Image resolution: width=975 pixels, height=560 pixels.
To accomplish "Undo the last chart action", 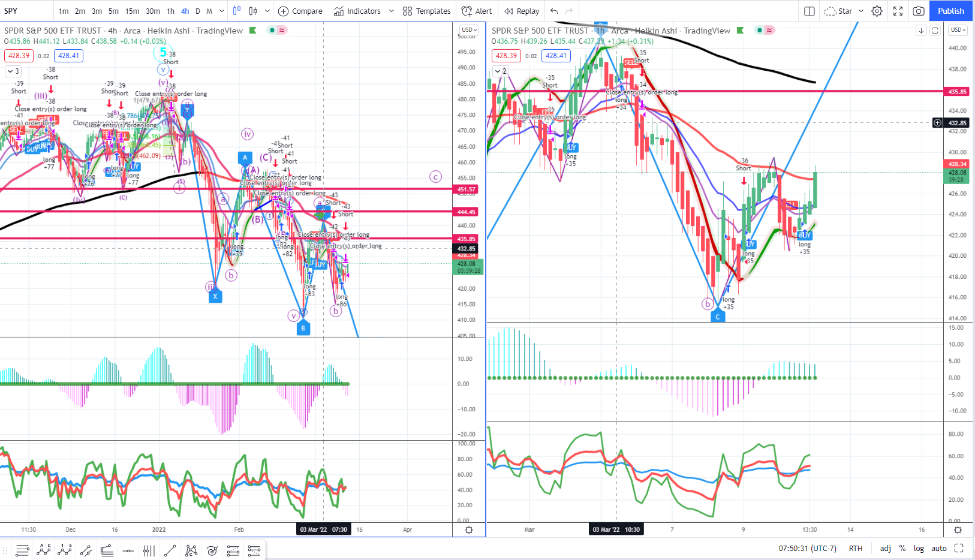I will 554,11.
